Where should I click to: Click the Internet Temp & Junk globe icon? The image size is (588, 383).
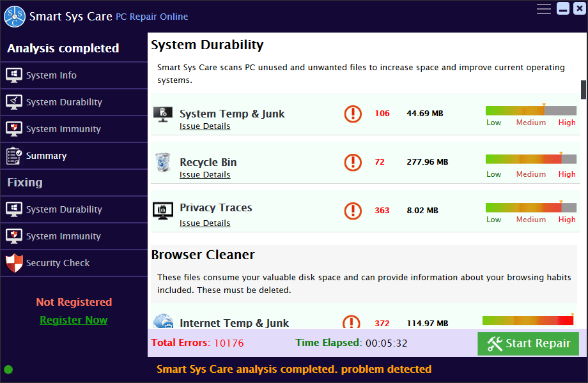(164, 321)
